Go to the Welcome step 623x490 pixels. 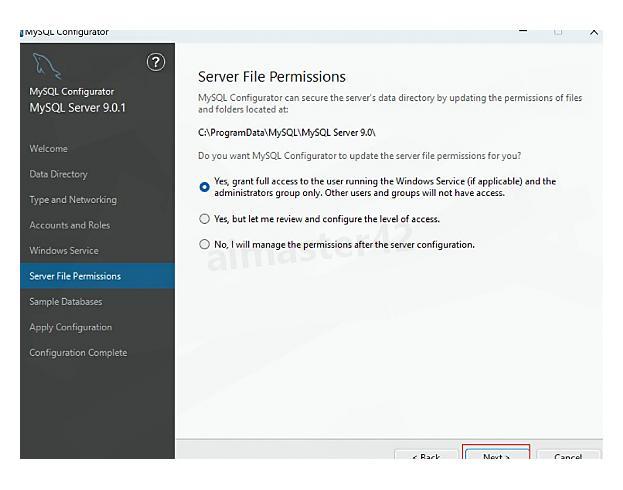pos(49,149)
